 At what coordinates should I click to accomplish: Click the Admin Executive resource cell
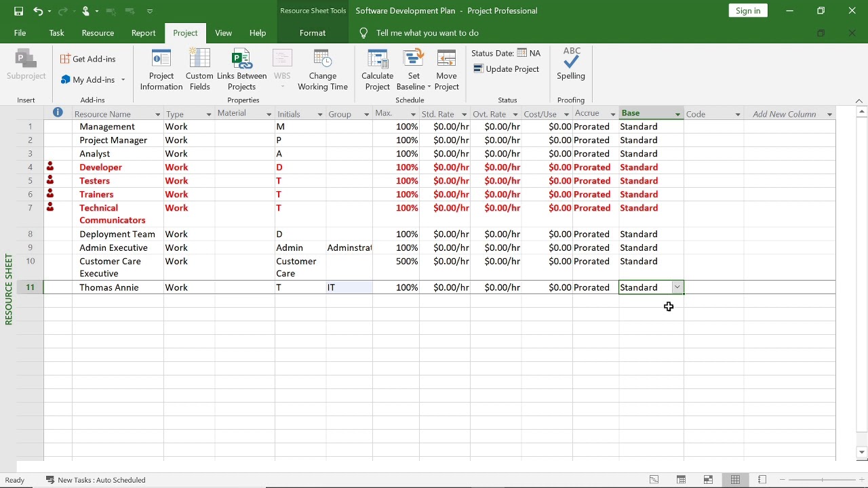117,247
